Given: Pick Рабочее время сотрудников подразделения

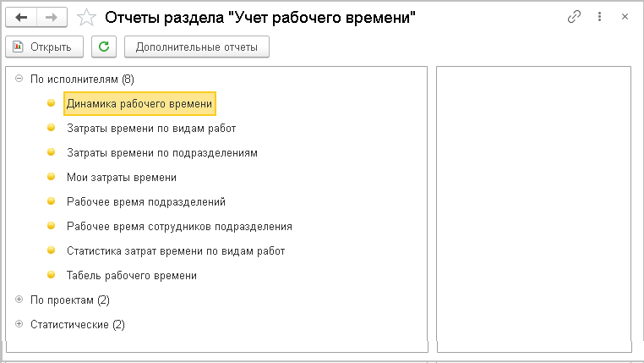Looking at the screenshot, I should coord(179,227).
